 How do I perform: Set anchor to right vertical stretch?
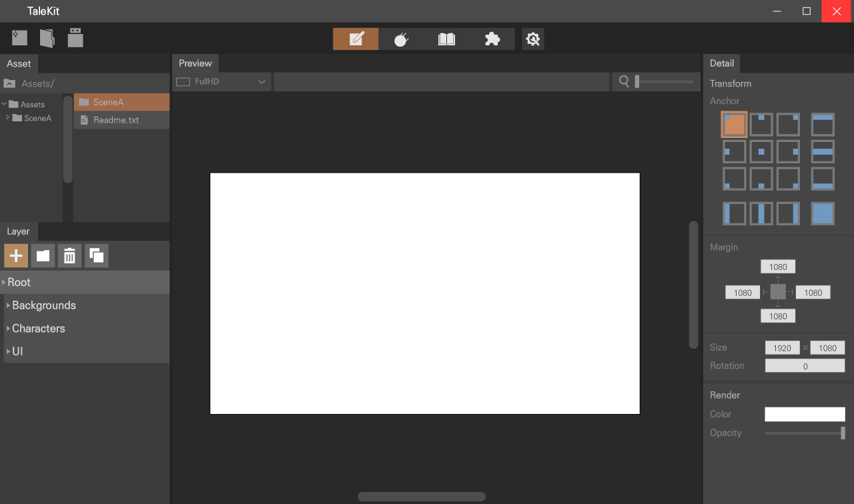(788, 213)
